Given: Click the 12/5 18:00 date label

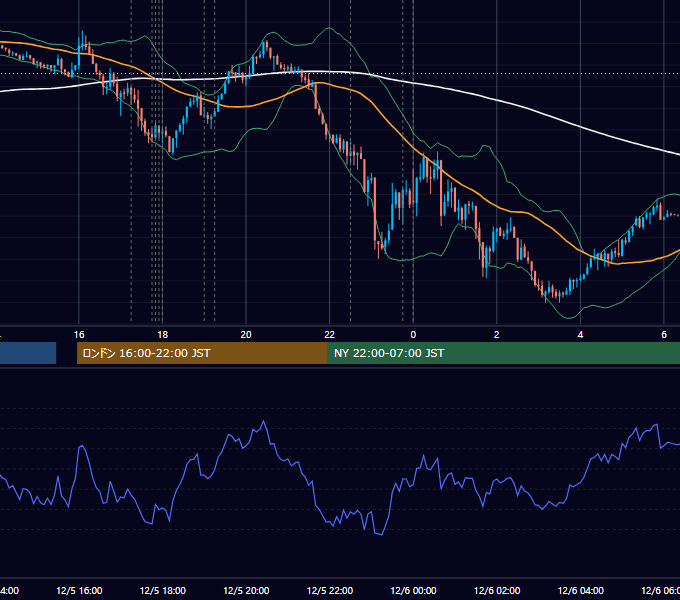Looking at the screenshot, I should (x=163, y=590).
